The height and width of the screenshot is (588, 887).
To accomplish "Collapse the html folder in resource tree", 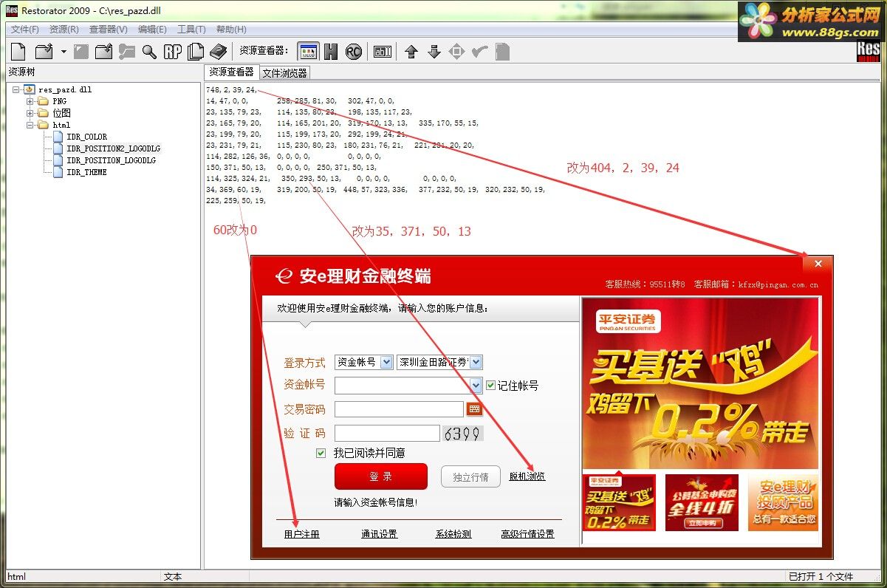I will point(30,125).
